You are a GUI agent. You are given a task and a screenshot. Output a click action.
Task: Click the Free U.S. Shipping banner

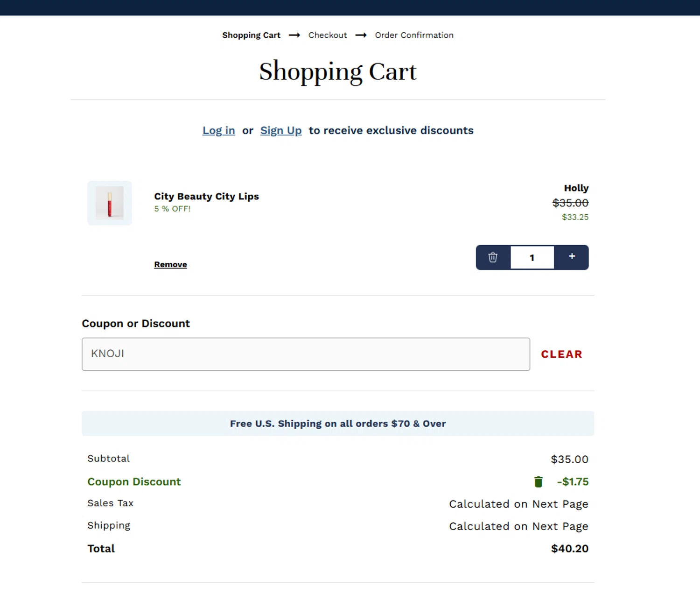338,424
